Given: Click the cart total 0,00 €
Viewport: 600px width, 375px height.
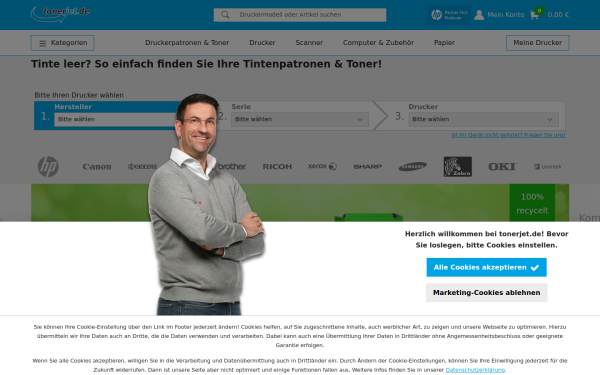Looking at the screenshot, I should (x=558, y=15).
